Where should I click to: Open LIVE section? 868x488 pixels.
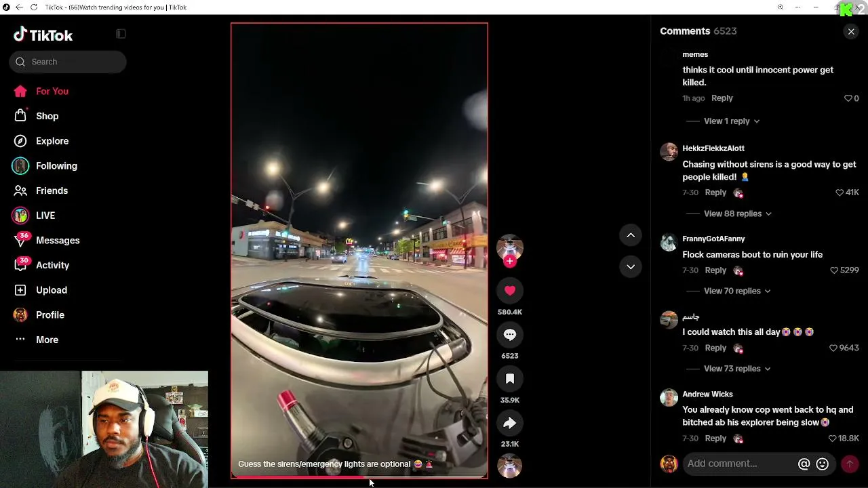click(45, 216)
